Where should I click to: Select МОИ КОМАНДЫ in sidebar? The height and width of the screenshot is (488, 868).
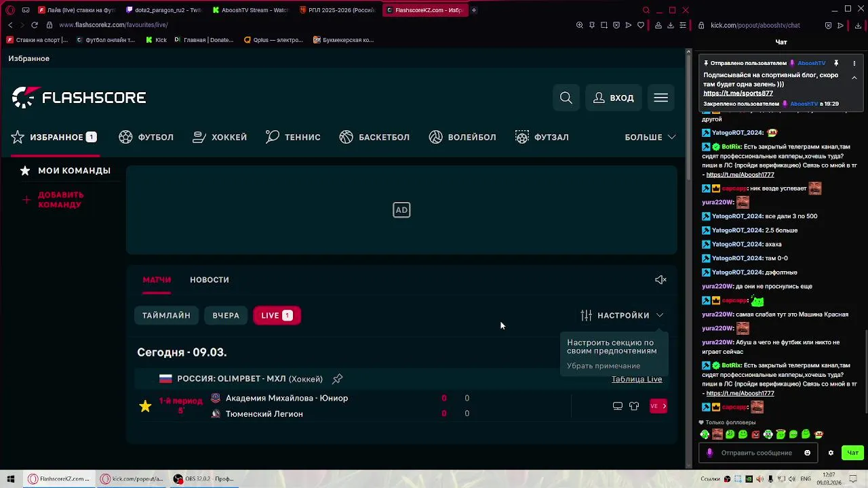(66, 171)
